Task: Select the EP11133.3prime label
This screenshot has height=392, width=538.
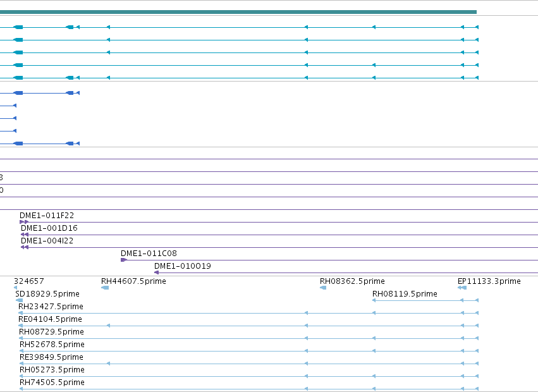Action: click(489, 281)
